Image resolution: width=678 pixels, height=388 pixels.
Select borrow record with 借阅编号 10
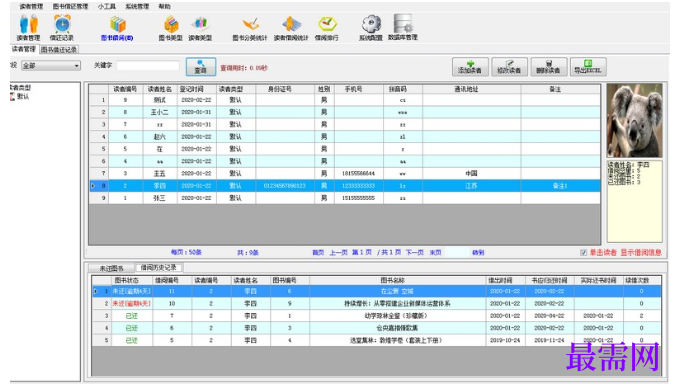376,304
